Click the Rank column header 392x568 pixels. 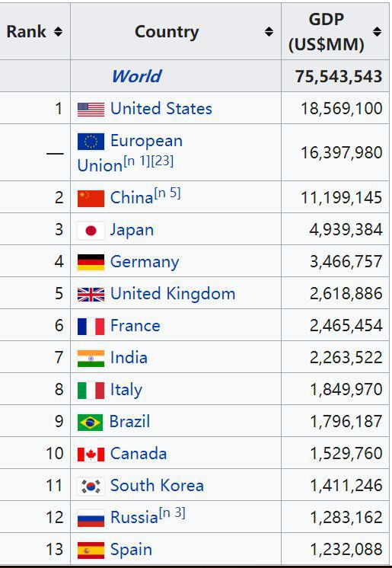pyautogui.click(x=35, y=31)
